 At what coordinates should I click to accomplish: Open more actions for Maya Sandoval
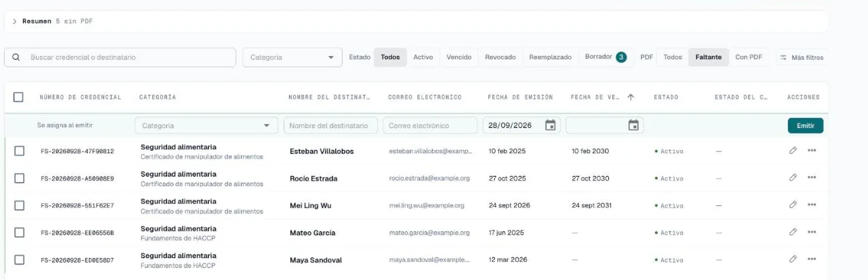point(812,259)
